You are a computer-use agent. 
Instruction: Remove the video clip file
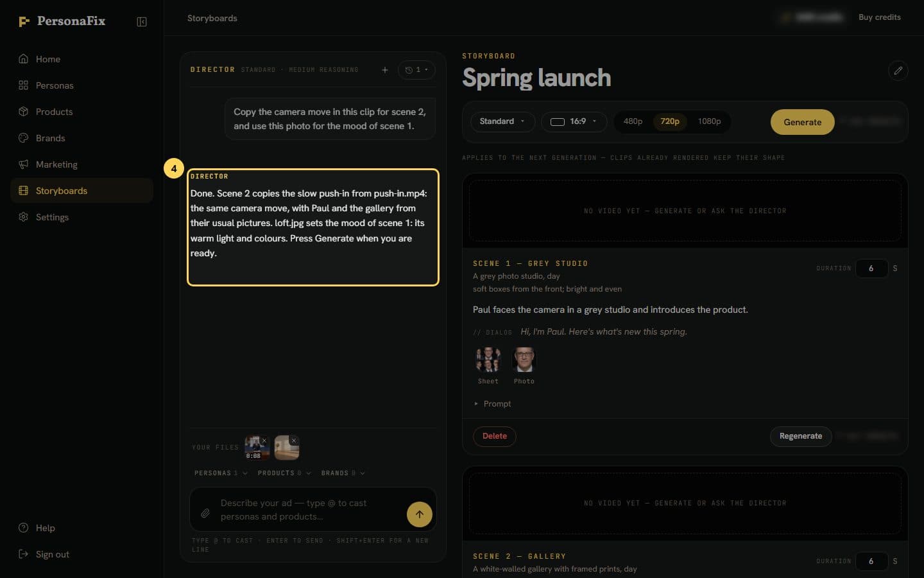tap(264, 441)
